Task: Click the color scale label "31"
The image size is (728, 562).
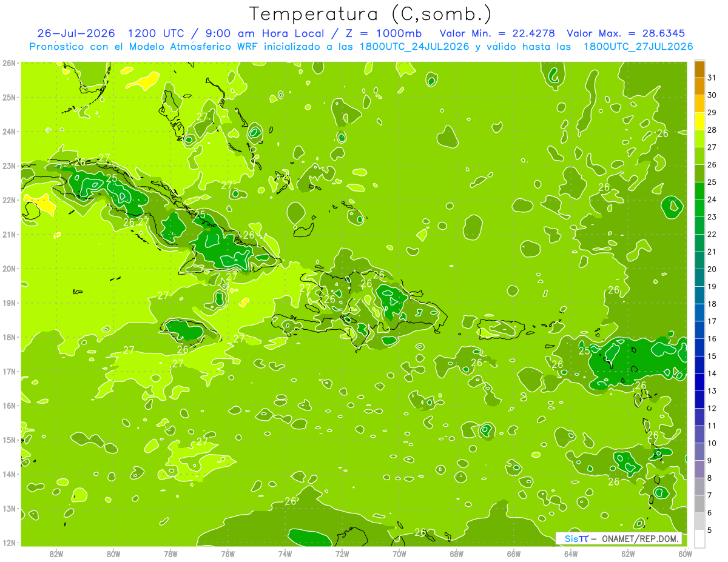Action: (x=712, y=78)
